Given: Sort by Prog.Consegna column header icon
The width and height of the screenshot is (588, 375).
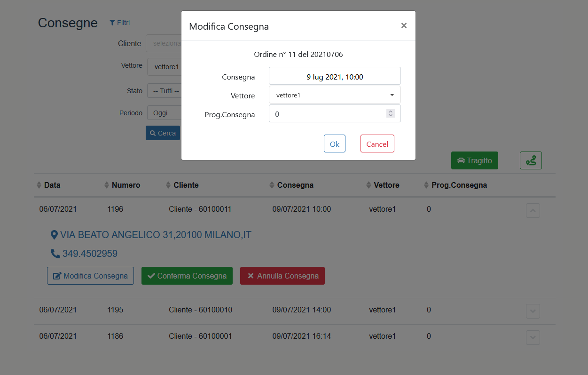Looking at the screenshot, I should tap(426, 185).
